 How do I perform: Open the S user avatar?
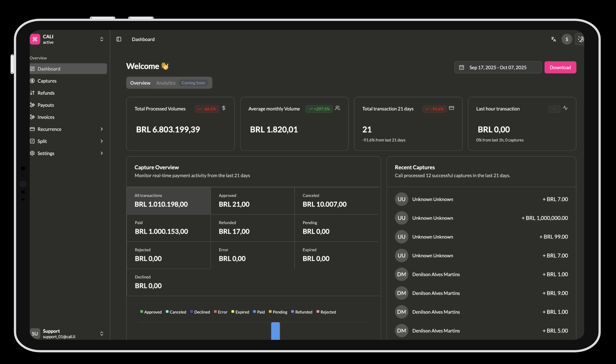tap(567, 39)
